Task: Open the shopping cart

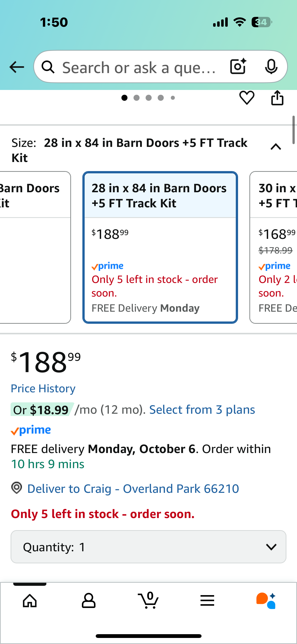Action: click(x=149, y=601)
